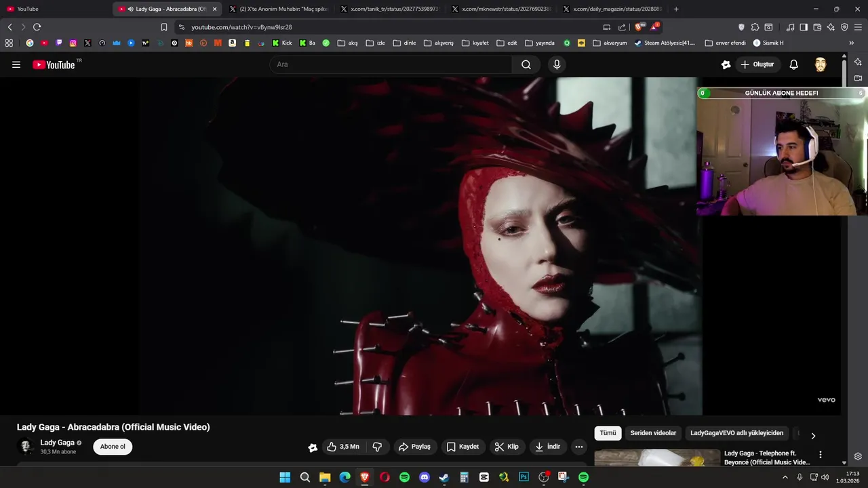Click the Lady Gaga - Telephone video title

767,457
